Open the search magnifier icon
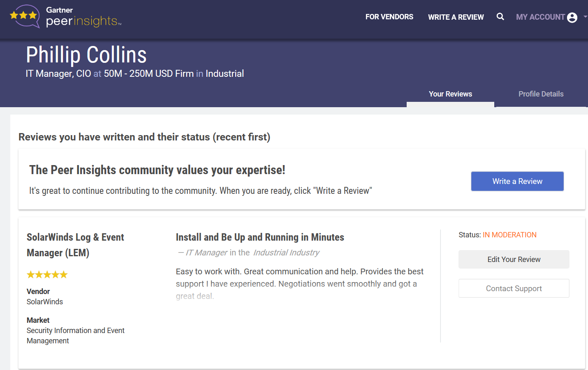Viewport: 588px width, 370px height. tap(500, 16)
